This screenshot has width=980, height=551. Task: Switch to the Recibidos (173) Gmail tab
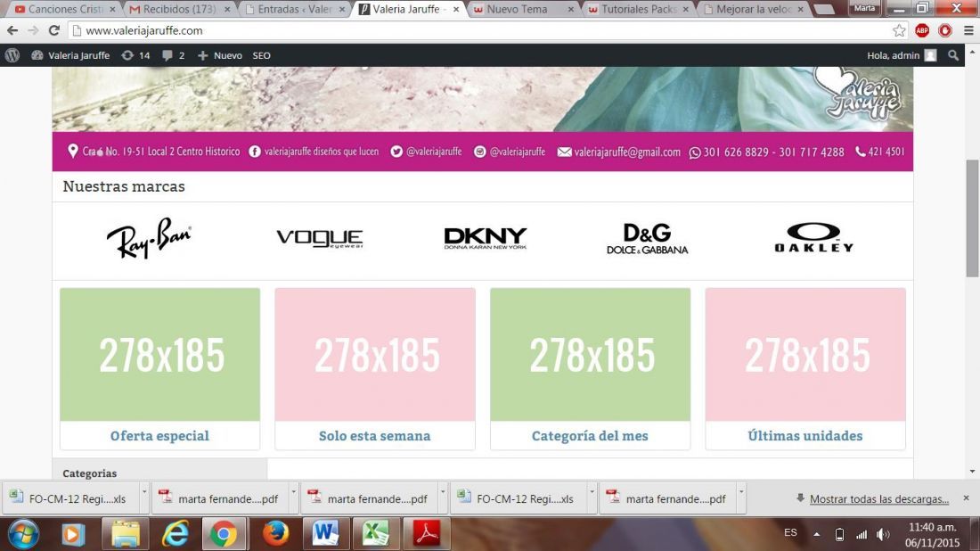[180, 9]
